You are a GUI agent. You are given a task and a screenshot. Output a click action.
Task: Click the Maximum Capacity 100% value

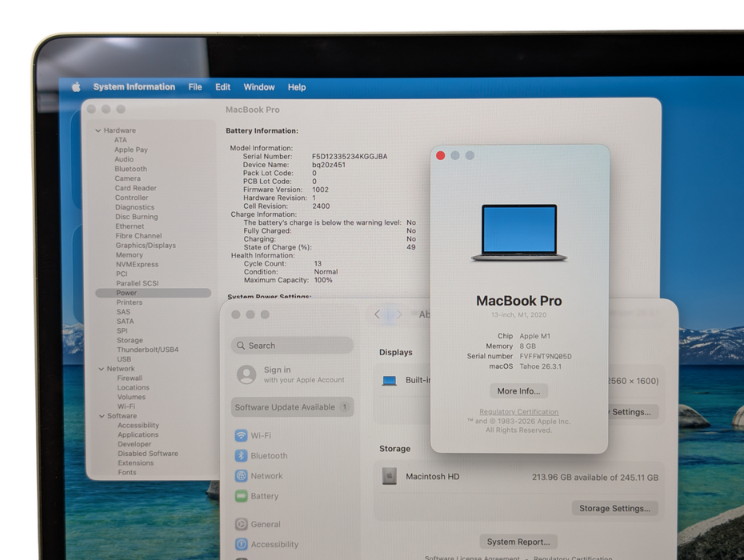pyautogui.click(x=323, y=280)
